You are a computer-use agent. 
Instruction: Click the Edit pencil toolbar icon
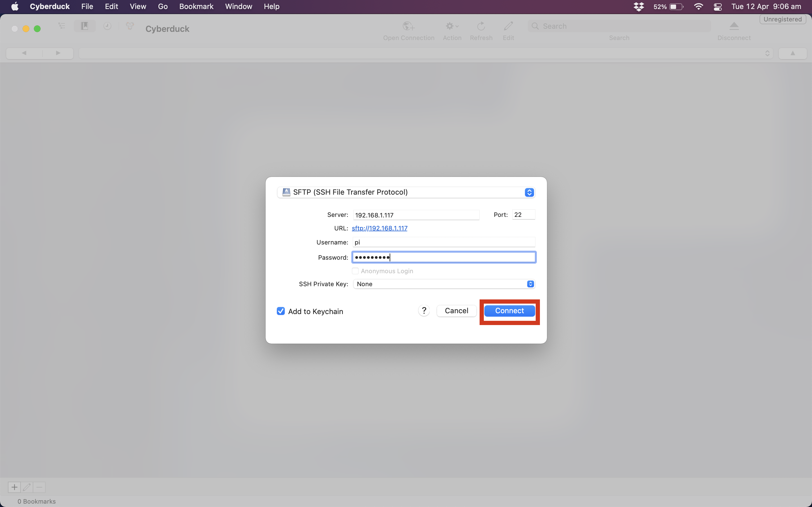508,26
